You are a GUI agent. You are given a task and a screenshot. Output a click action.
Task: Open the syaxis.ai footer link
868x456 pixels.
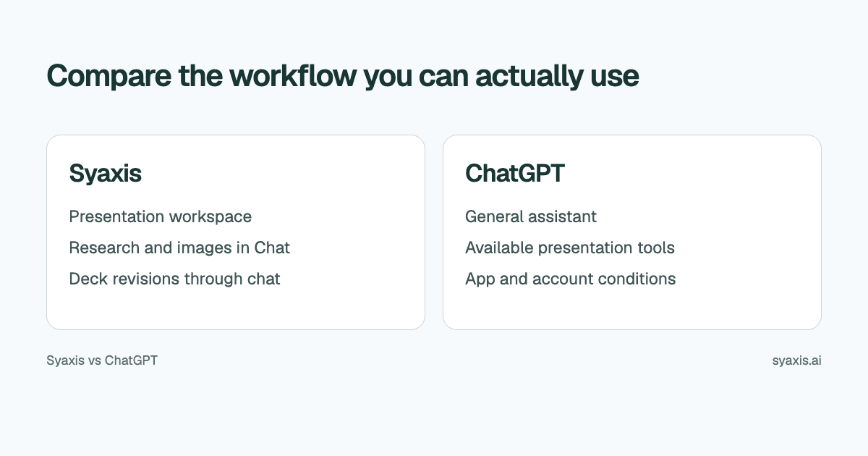coord(796,360)
